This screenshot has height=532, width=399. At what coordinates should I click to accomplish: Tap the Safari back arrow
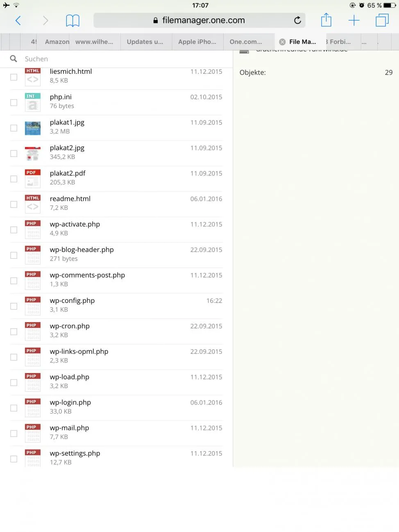click(x=18, y=20)
